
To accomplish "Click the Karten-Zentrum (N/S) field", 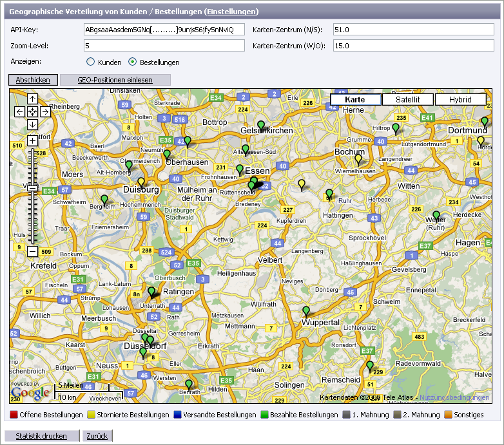I will click(414, 30).
